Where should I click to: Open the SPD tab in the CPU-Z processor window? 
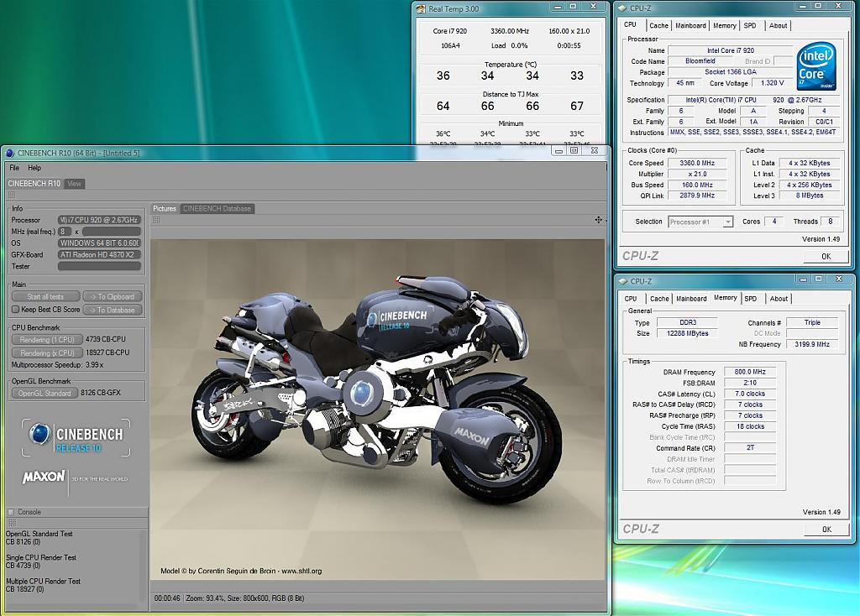tap(750, 26)
